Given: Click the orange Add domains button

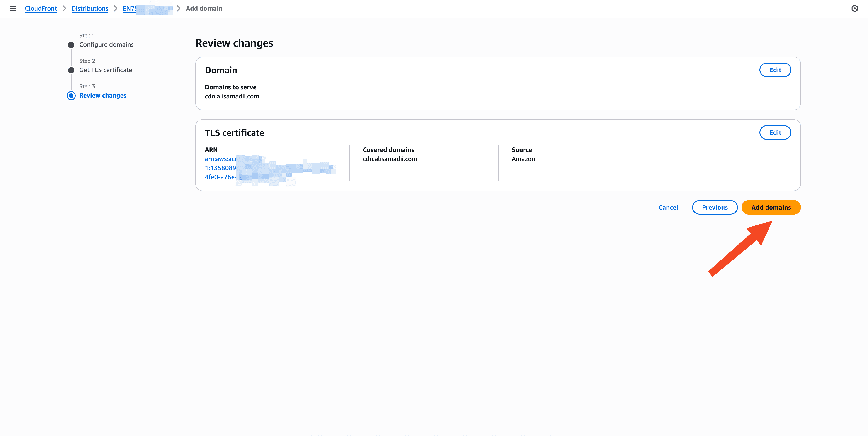Looking at the screenshot, I should 771,207.
